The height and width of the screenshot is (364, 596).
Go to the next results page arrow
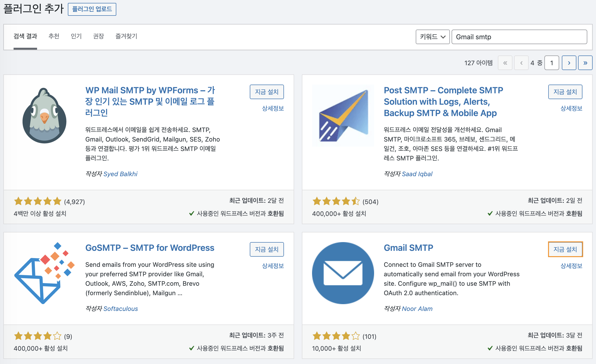point(569,63)
